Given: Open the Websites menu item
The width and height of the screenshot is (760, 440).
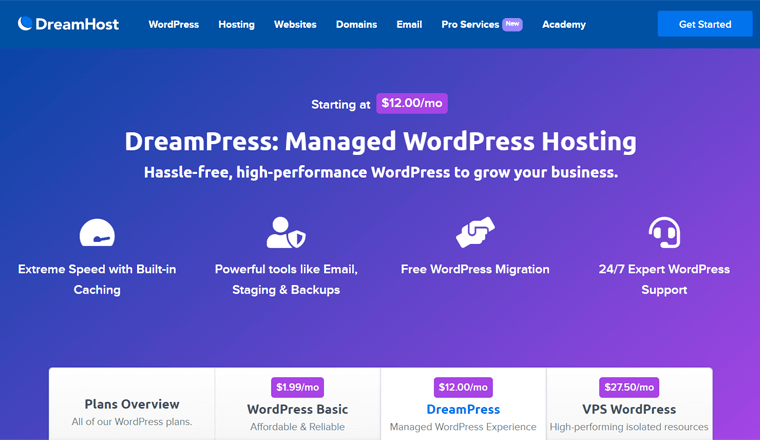Looking at the screenshot, I should click(295, 24).
